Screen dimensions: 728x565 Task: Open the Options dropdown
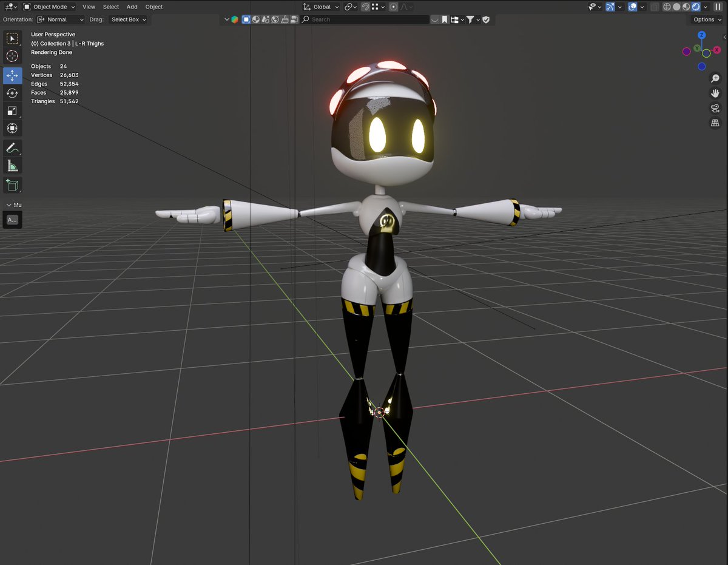point(707,19)
